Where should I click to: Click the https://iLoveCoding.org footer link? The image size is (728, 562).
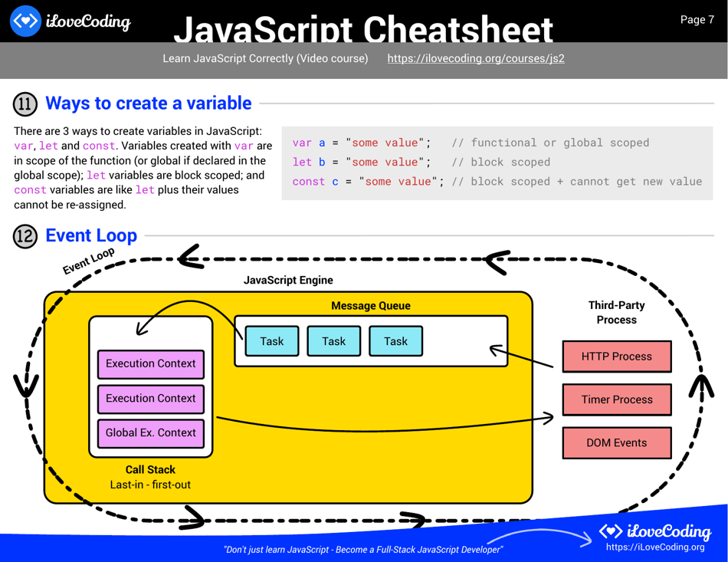[655, 547]
